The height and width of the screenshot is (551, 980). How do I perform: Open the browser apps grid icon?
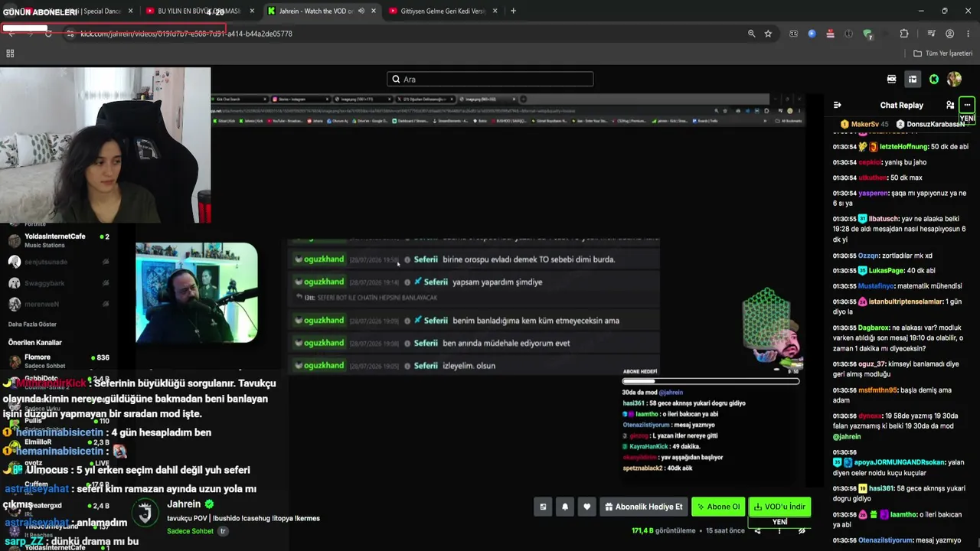[10, 54]
